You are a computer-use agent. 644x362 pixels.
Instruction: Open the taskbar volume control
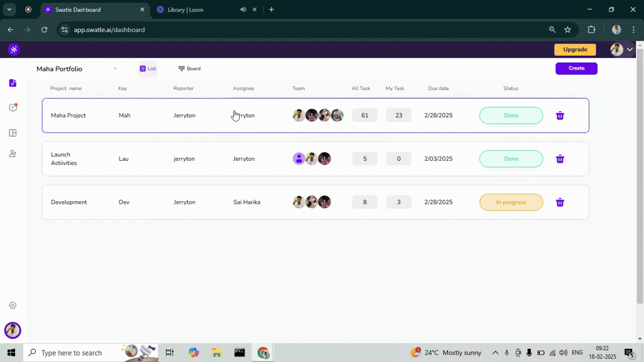click(x=563, y=353)
